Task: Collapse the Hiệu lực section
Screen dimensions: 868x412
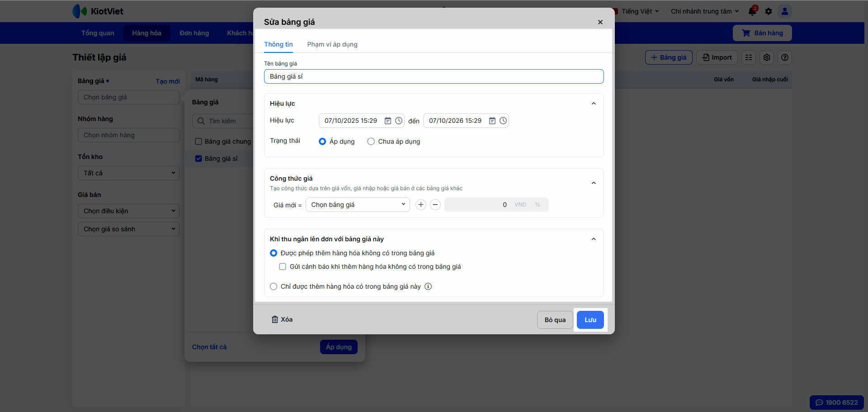Action: click(x=594, y=103)
